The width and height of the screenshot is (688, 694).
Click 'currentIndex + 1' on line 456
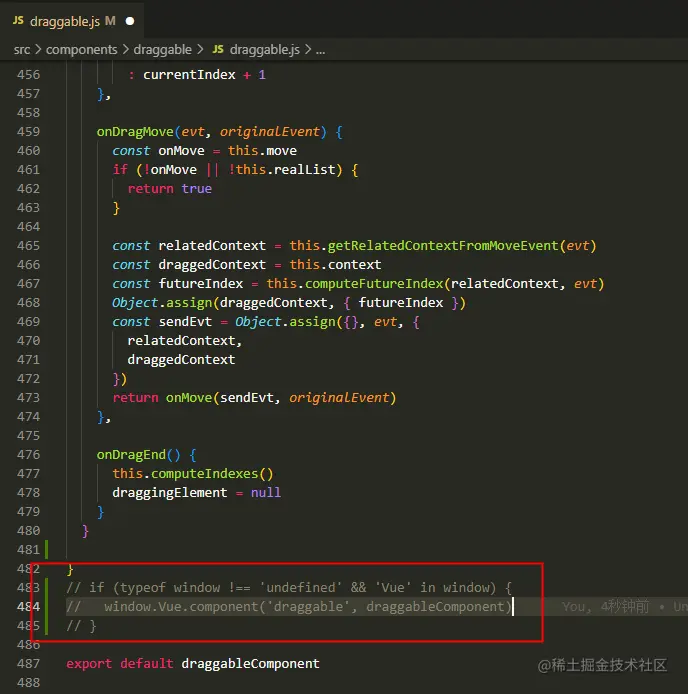pyautogui.click(x=204, y=75)
